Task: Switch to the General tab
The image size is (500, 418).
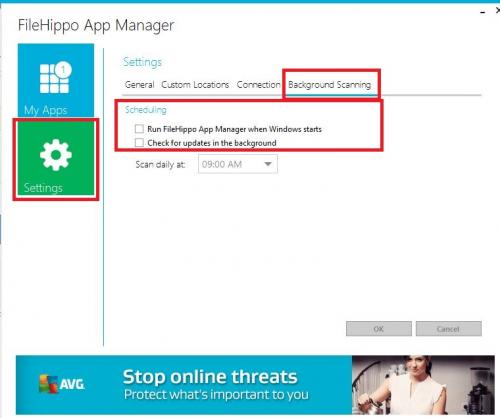Action: [x=139, y=85]
